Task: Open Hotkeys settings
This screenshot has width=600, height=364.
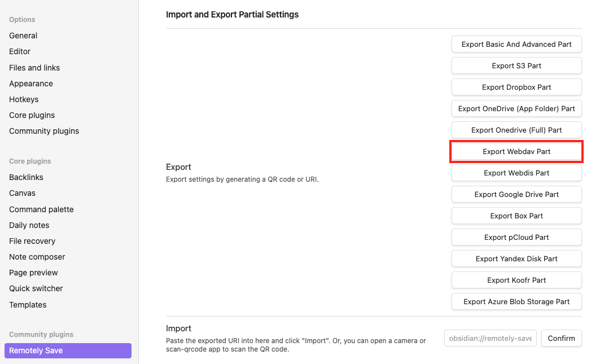Action: 24,99
